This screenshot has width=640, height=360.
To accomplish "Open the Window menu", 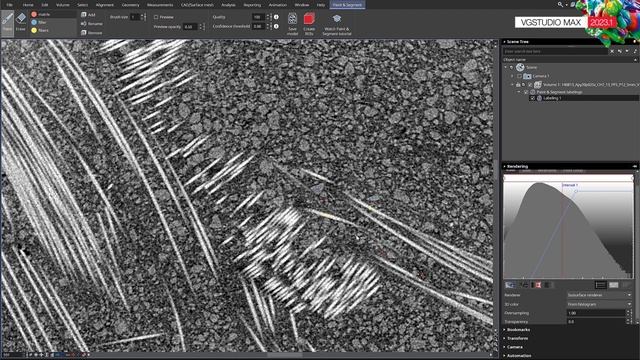I will tap(302, 5).
